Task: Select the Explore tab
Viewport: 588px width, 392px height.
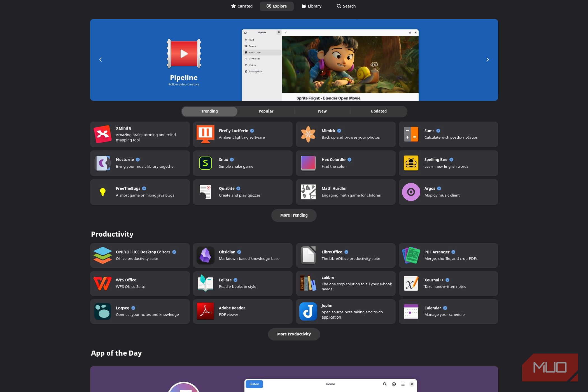Action: click(x=277, y=6)
